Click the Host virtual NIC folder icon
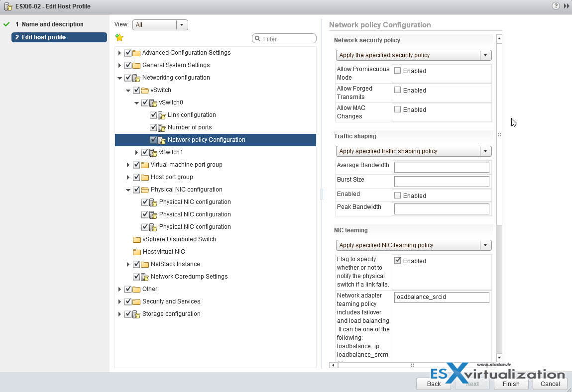The image size is (572, 392). [137, 252]
